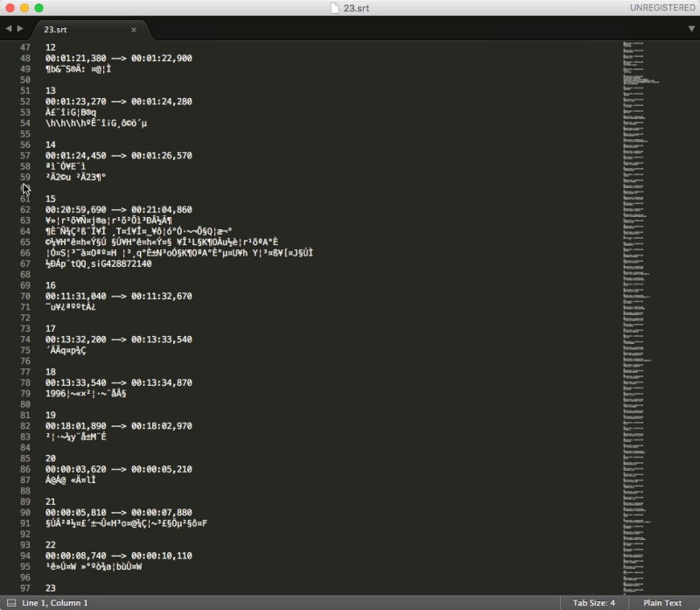Click end time 00:21:04,860 on line 62
Viewport: 700px width, 610px height.
pos(162,209)
